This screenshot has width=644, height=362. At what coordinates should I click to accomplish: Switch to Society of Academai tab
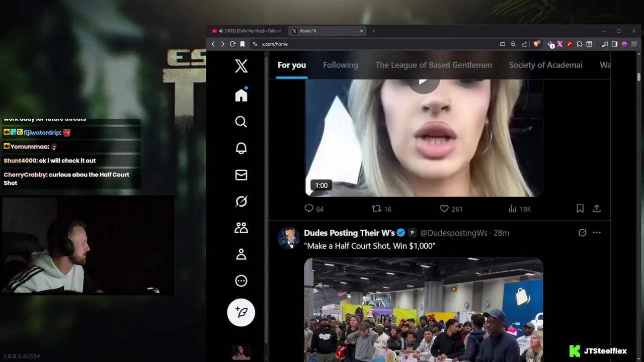coord(546,65)
